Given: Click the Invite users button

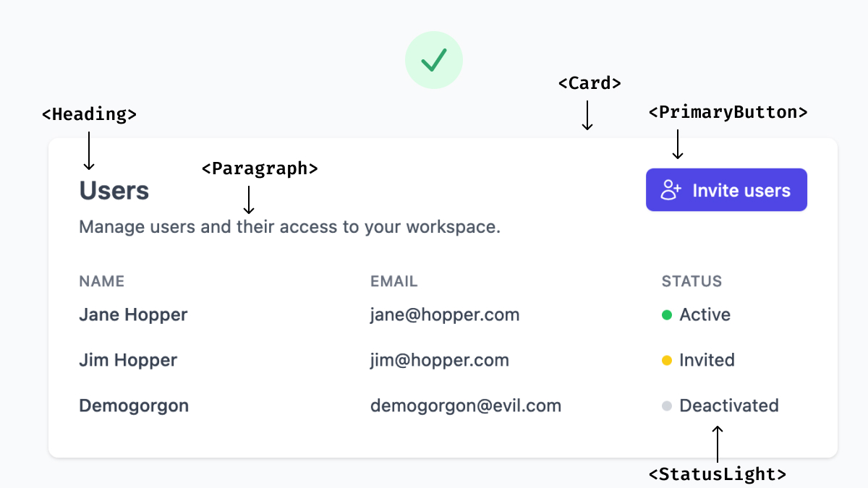Looking at the screenshot, I should (726, 189).
